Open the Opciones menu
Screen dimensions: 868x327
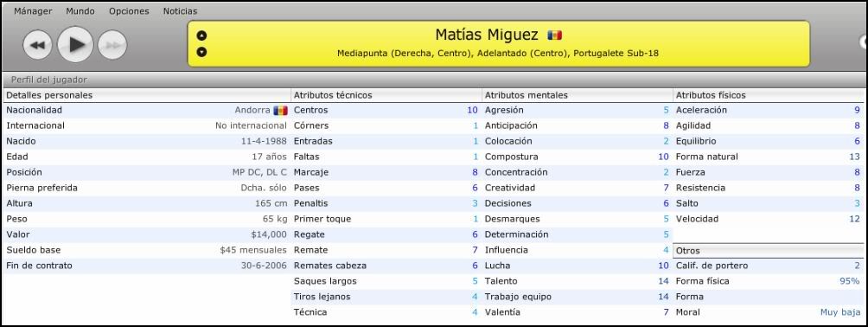[x=129, y=11]
